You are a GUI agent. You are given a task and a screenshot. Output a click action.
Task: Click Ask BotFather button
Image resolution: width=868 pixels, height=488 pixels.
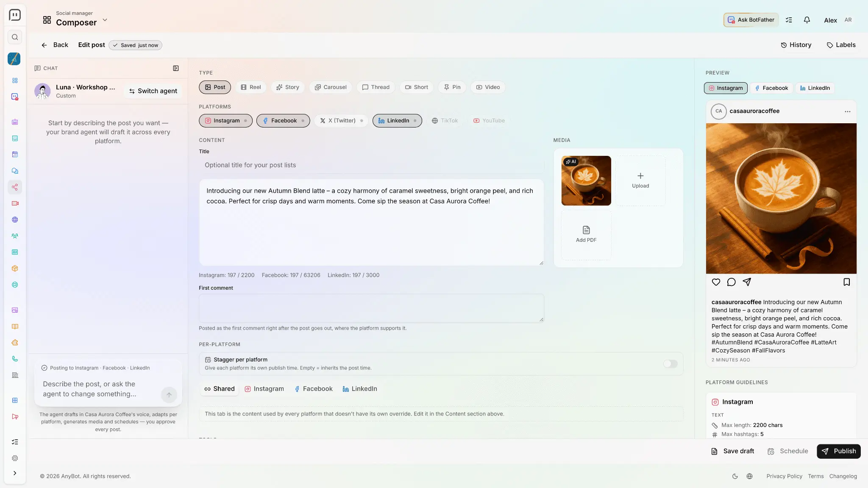(751, 20)
